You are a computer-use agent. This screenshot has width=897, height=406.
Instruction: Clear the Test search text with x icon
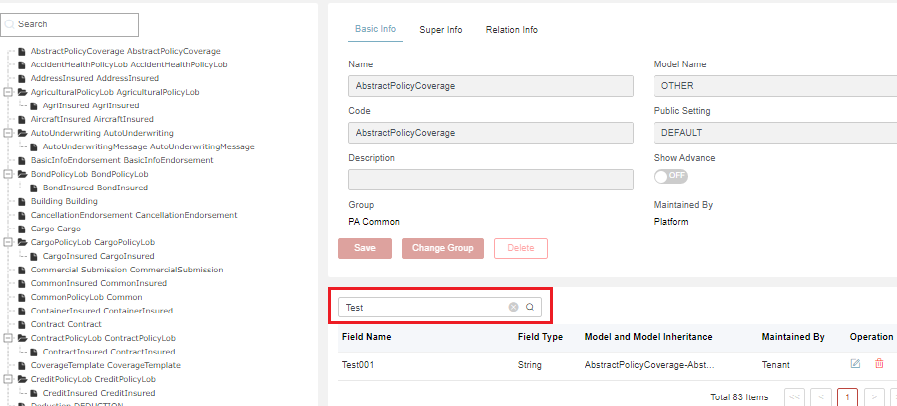(514, 307)
